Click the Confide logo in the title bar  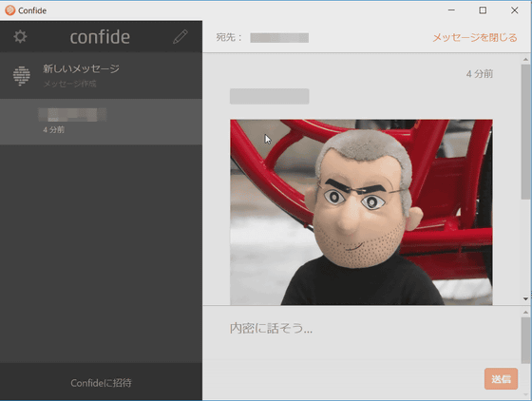[9, 10]
